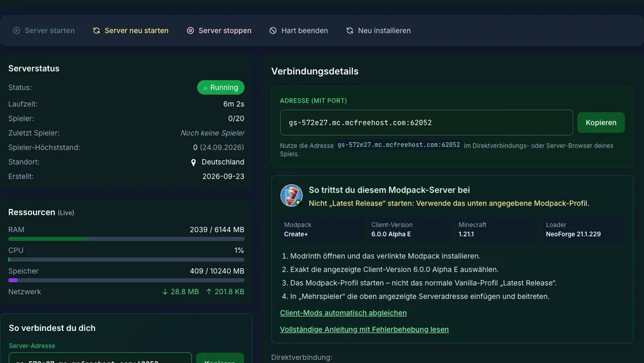
Task: Click the Minecraft version 1.21.1
Action: [466, 234]
